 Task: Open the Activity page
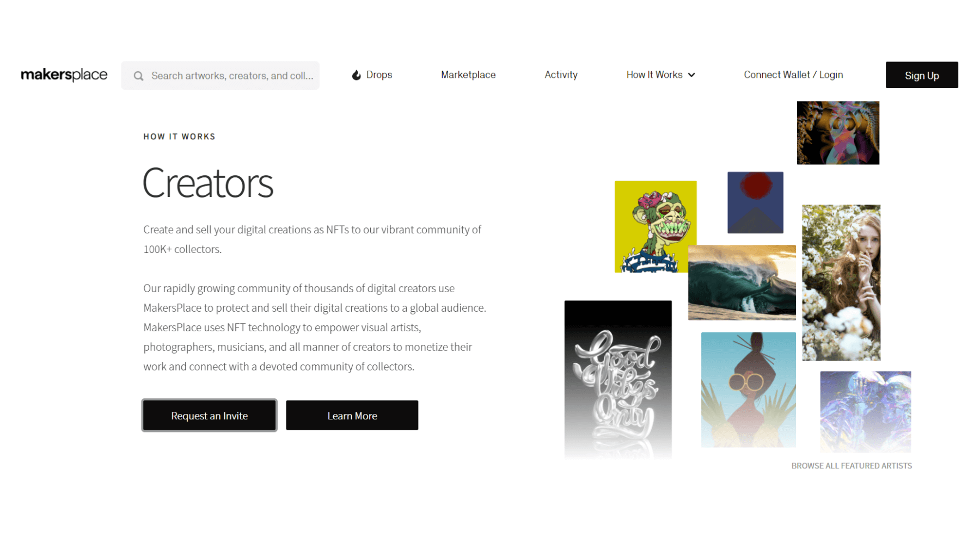[561, 75]
